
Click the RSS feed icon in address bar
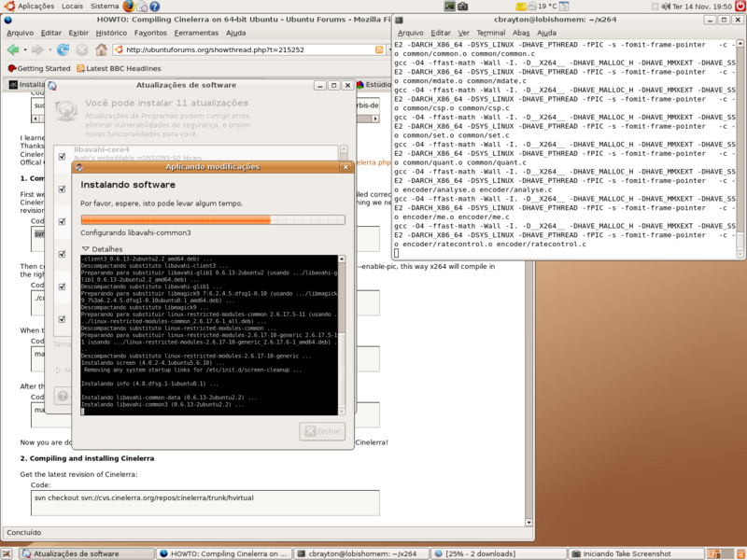click(379, 49)
